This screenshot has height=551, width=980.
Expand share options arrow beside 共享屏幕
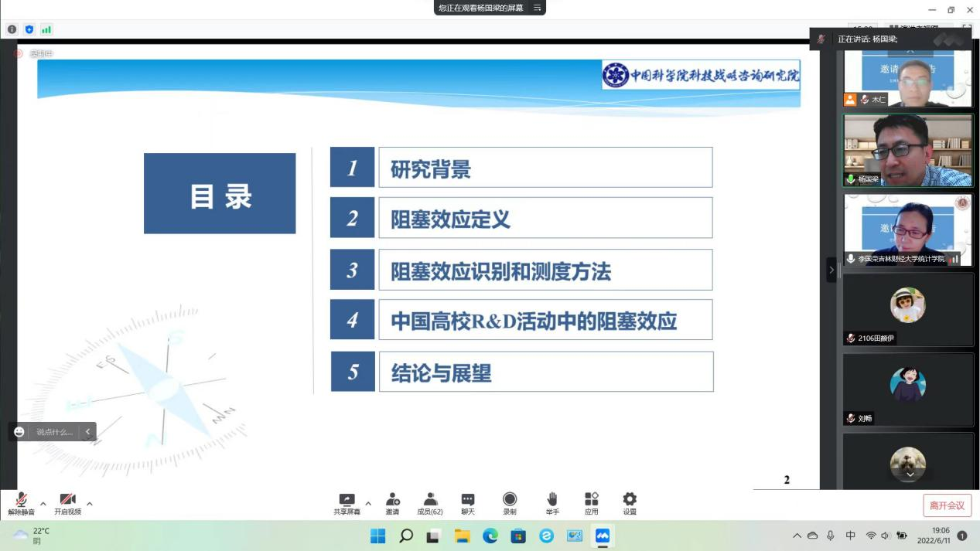click(368, 504)
